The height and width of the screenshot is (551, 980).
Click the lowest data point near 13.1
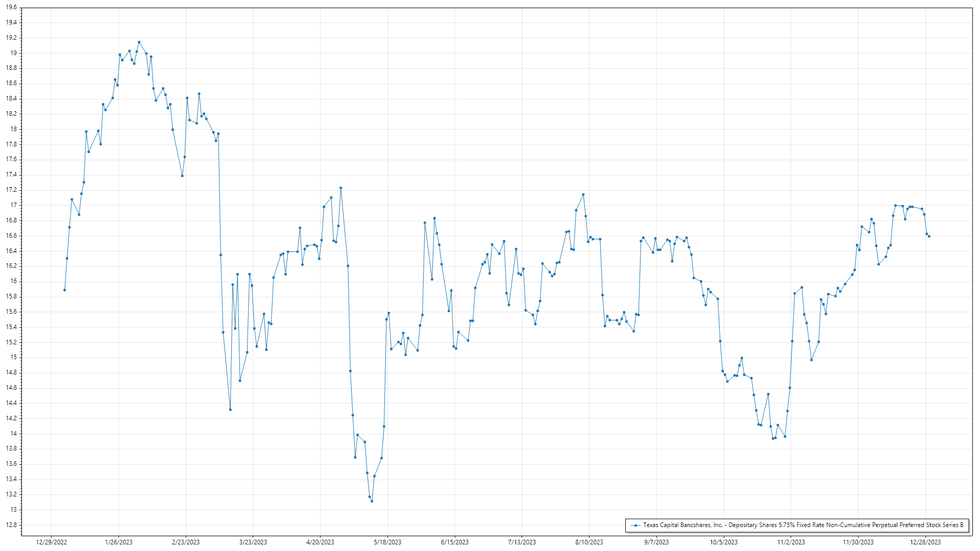[x=372, y=501]
